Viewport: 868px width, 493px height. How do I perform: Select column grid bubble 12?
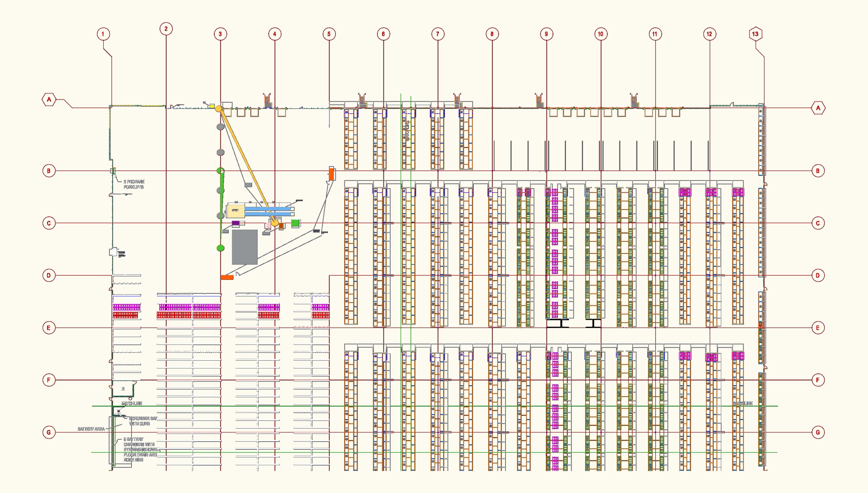710,34
